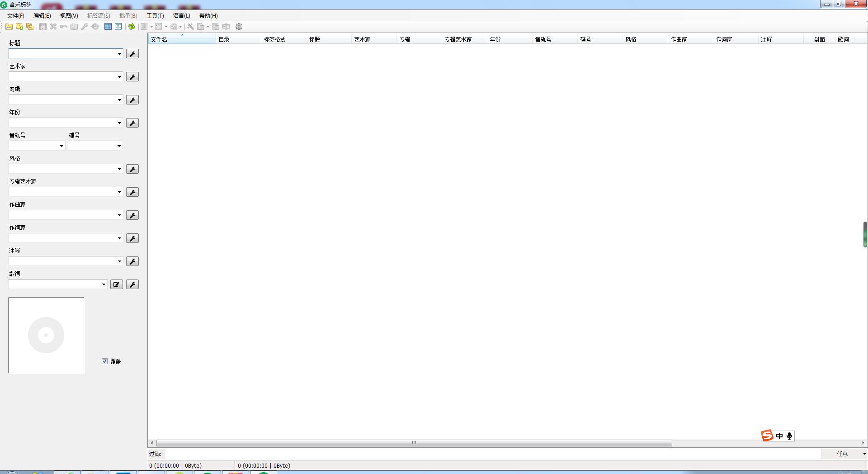Screen dimensions: 868x474
Task: Click the magic wand auto-tag icon
Action: point(190,27)
